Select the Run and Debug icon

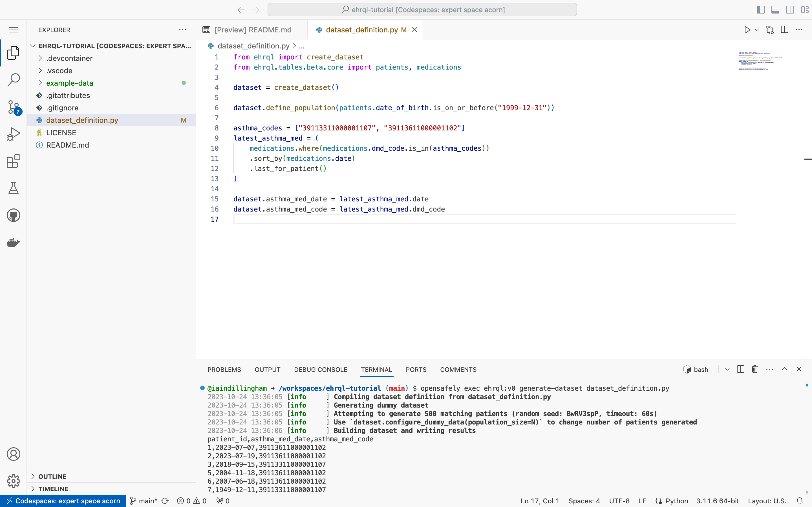tap(14, 134)
